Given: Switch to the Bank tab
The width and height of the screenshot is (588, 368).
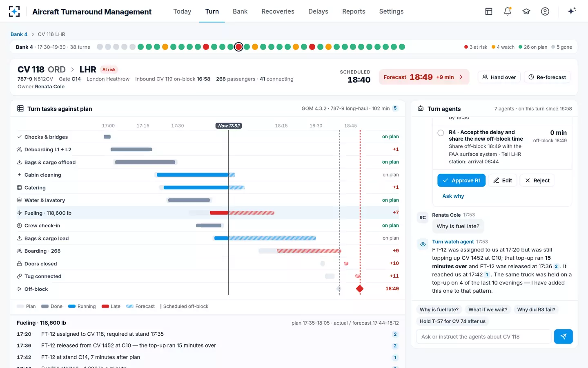Looking at the screenshot, I should point(240,11).
